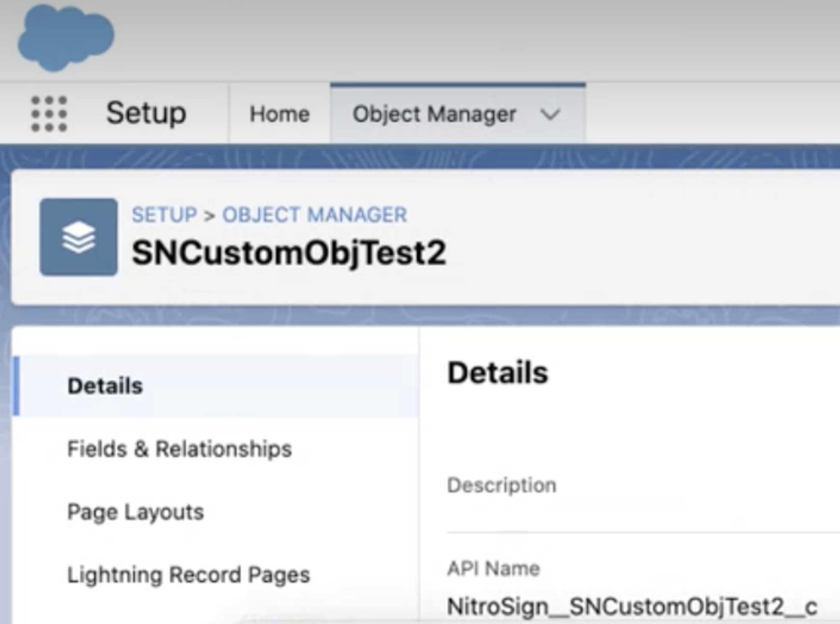The width and height of the screenshot is (840, 624).
Task: Click the Details panel heading
Action: (x=497, y=373)
